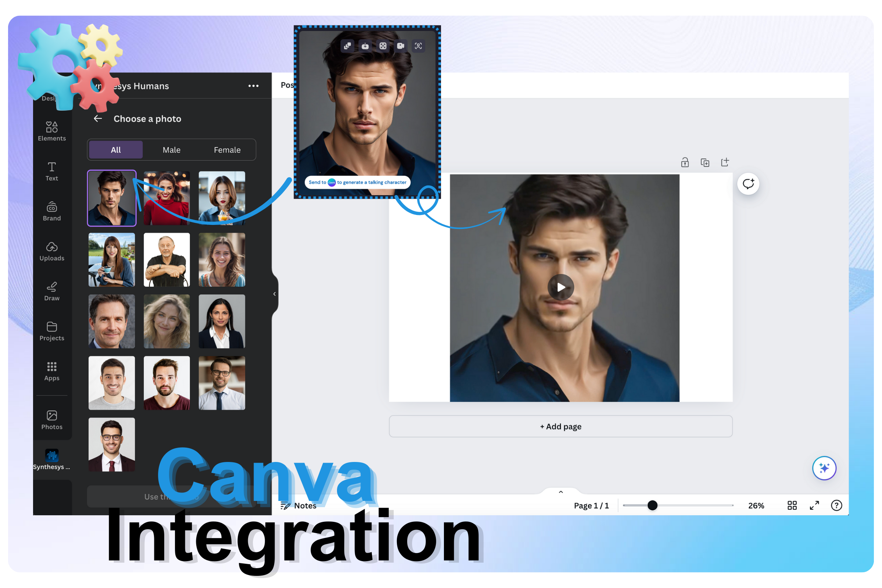Click the duplicate page icon
882x588 pixels.
(x=704, y=162)
